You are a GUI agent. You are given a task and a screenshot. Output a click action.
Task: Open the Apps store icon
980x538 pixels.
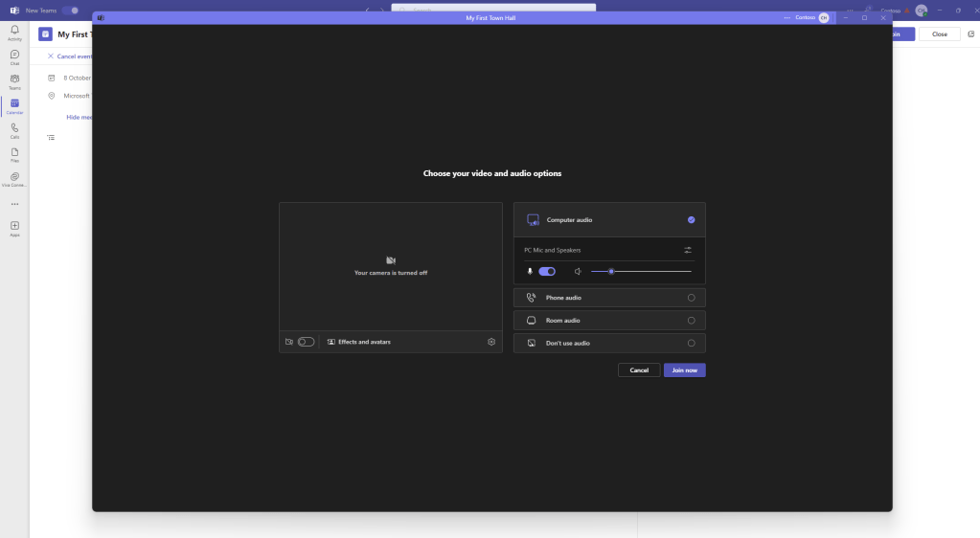pos(14,228)
